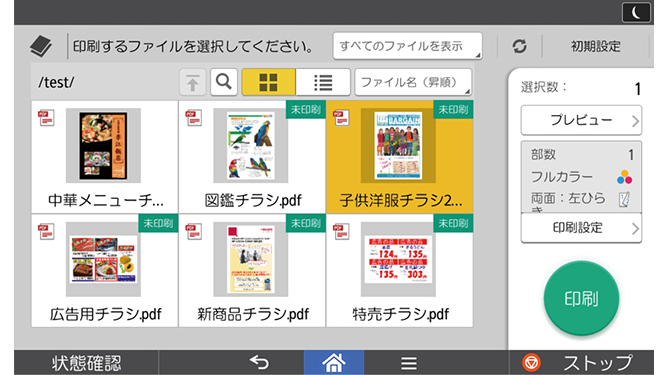Click the stacked documents icon
Viewport: 668px width, 375px height.
(x=41, y=46)
